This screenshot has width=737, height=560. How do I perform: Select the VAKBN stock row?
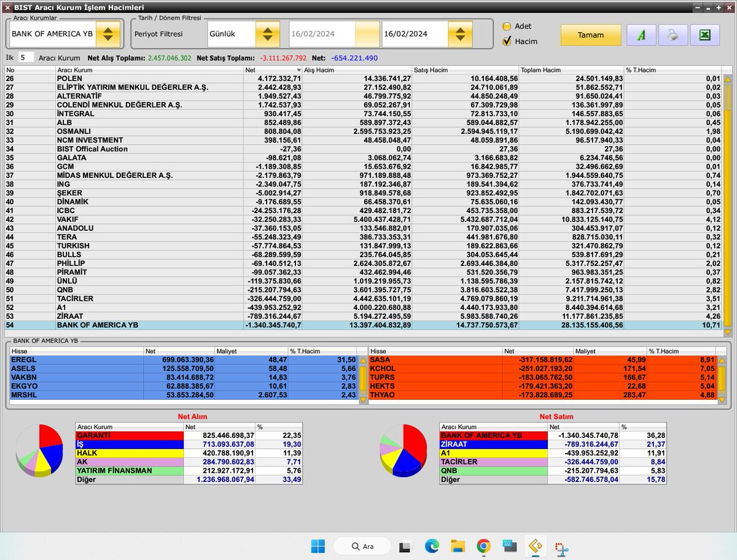pyautogui.click(x=184, y=377)
